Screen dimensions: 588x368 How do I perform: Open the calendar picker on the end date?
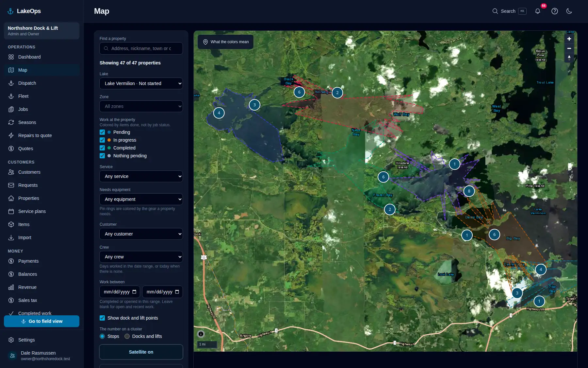pyautogui.click(x=177, y=292)
